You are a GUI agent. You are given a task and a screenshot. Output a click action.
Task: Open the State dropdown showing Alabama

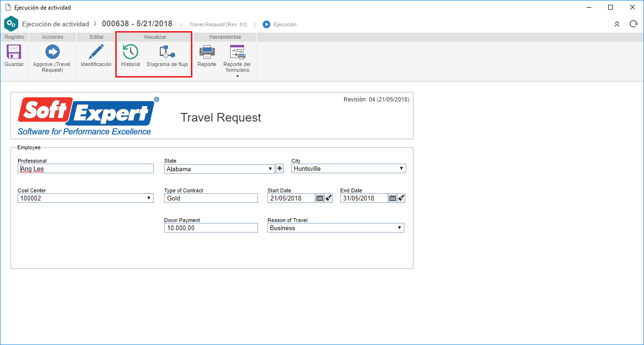tap(220, 169)
